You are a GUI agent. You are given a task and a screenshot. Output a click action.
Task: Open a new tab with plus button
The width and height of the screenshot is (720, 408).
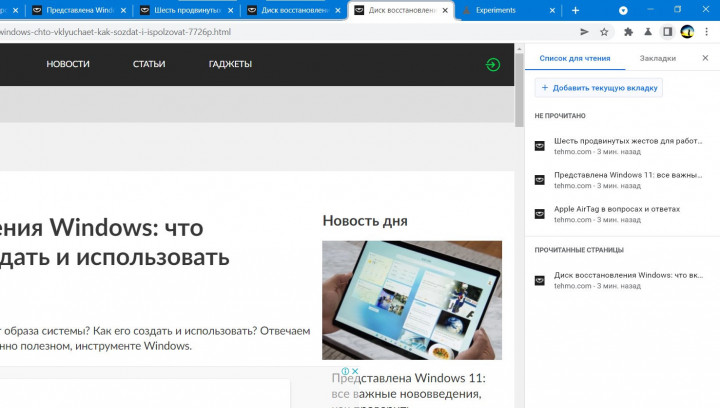point(575,10)
